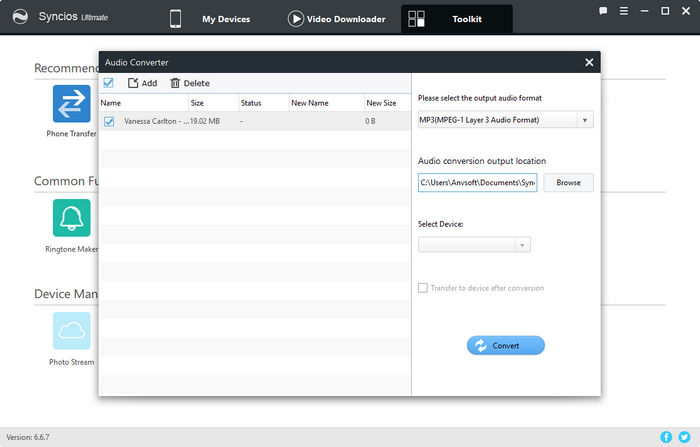
Task: Open the Phone Transfer tool icon
Action: pos(71,104)
